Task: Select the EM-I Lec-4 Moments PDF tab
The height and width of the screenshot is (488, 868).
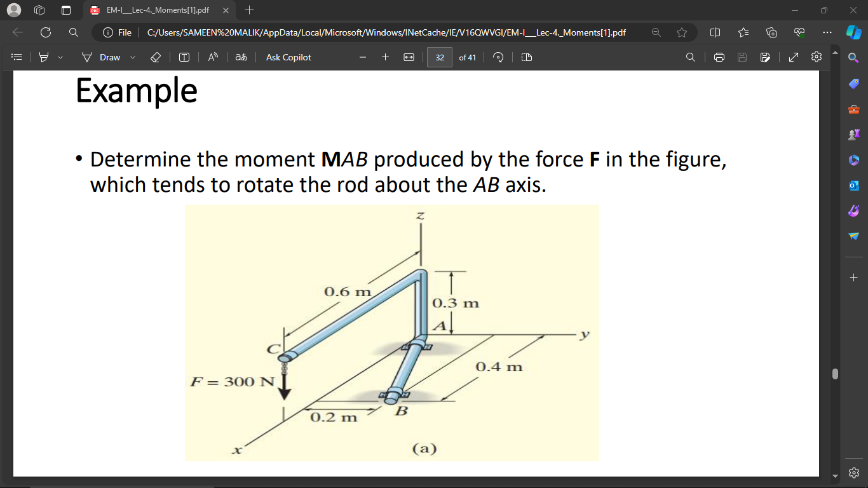Action: (x=155, y=10)
